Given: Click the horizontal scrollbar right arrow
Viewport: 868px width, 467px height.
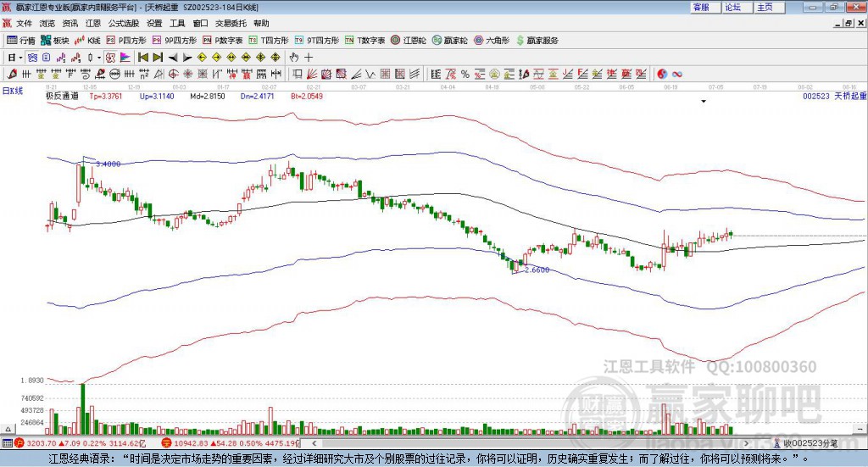Looking at the screenshot, I should (x=746, y=443).
